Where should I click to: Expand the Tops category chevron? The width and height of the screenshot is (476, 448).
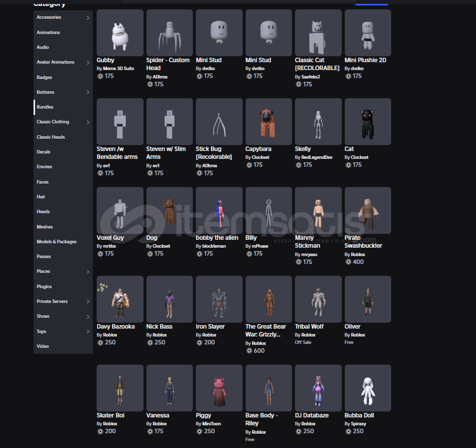pos(88,332)
